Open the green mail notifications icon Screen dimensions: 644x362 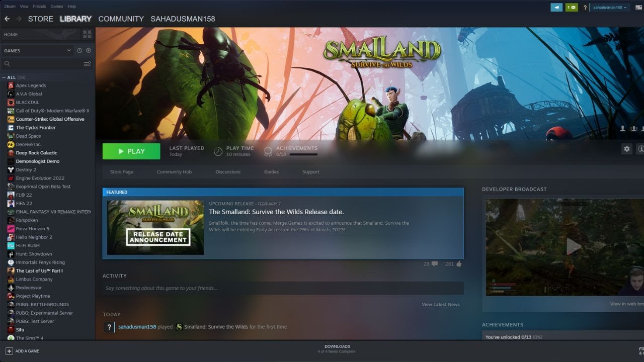pyautogui.click(x=572, y=8)
